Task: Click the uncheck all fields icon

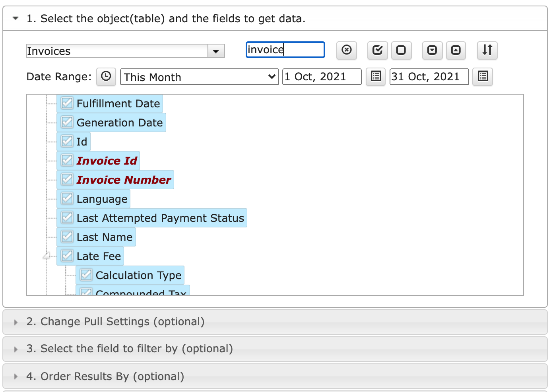Action: click(401, 50)
